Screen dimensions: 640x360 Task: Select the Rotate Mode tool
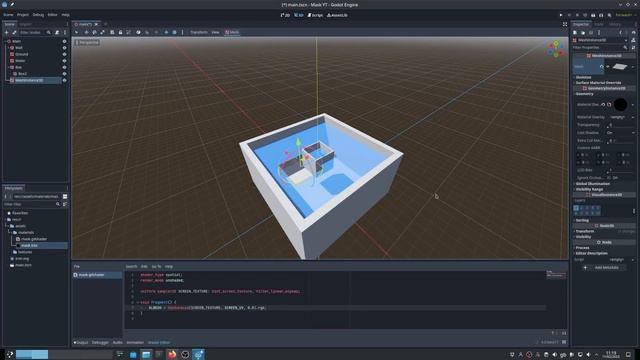click(x=94, y=32)
